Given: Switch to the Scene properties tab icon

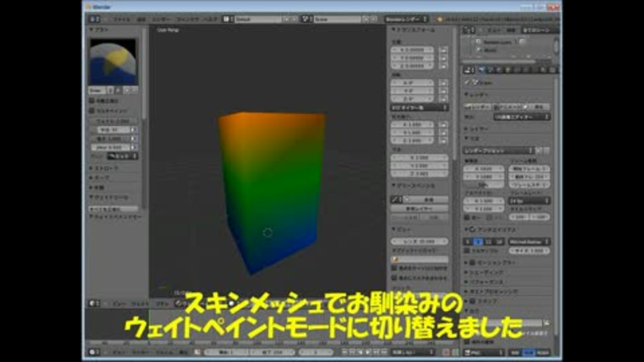Looking at the screenshot, I should [490, 70].
